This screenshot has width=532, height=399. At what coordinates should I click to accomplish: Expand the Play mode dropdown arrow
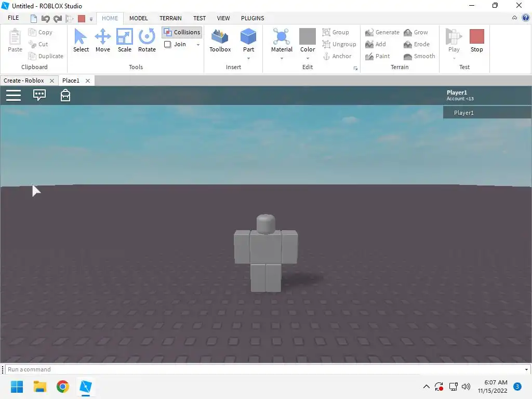pos(454,58)
